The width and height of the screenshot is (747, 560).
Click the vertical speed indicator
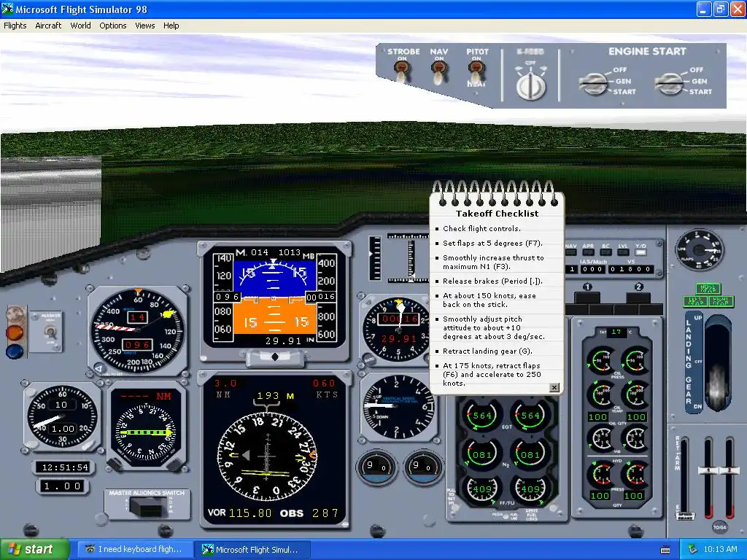click(398, 407)
